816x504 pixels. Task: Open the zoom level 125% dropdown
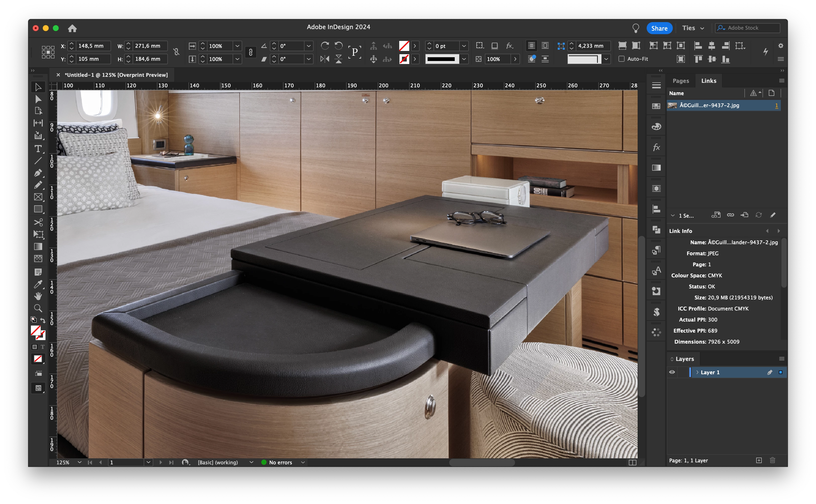click(x=79, y=462)
